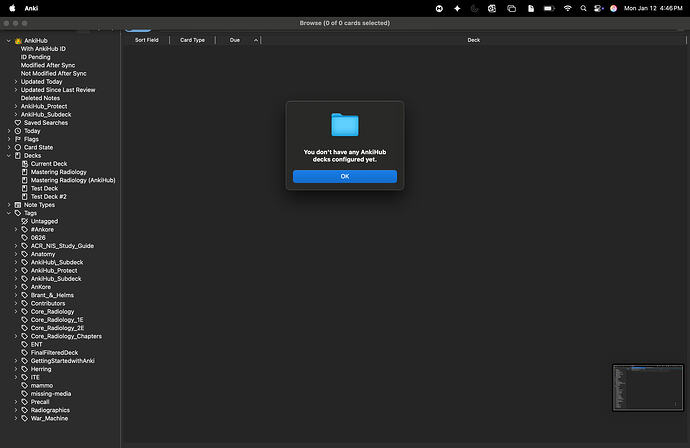Expand the Precall tag
The width and height of the screenshot is (690, 448).
tap(16, 402)
